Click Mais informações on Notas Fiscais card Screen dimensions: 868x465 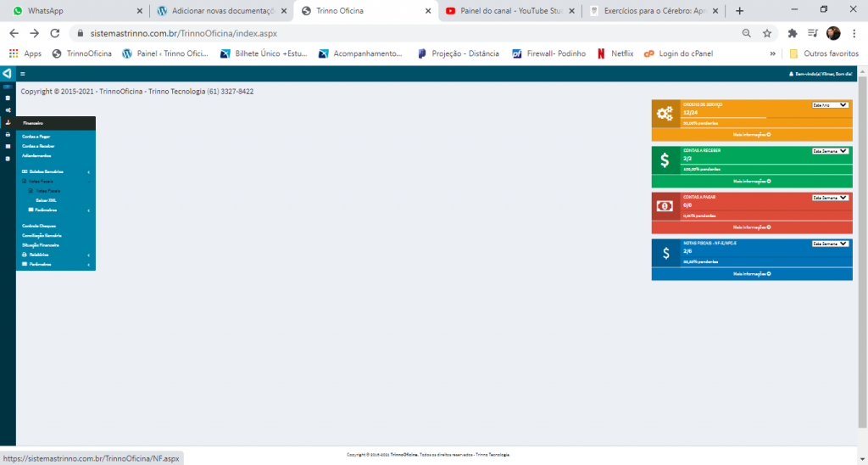(752, 274)
